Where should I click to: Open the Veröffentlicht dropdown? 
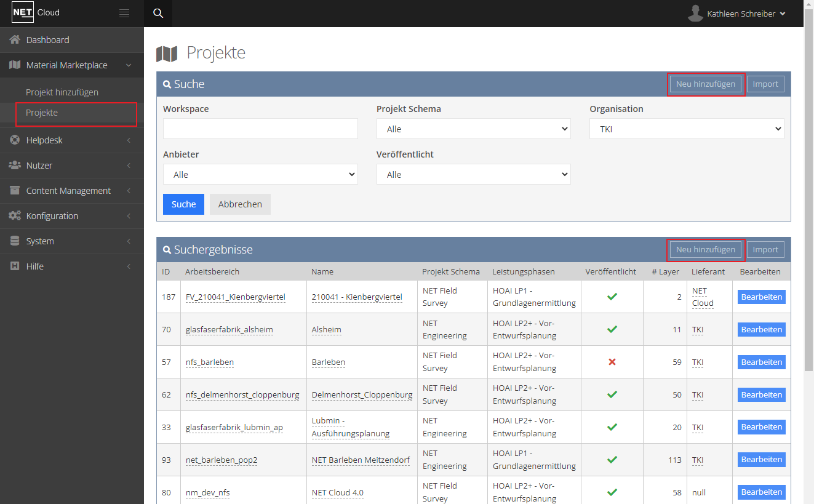pos(473,175)
